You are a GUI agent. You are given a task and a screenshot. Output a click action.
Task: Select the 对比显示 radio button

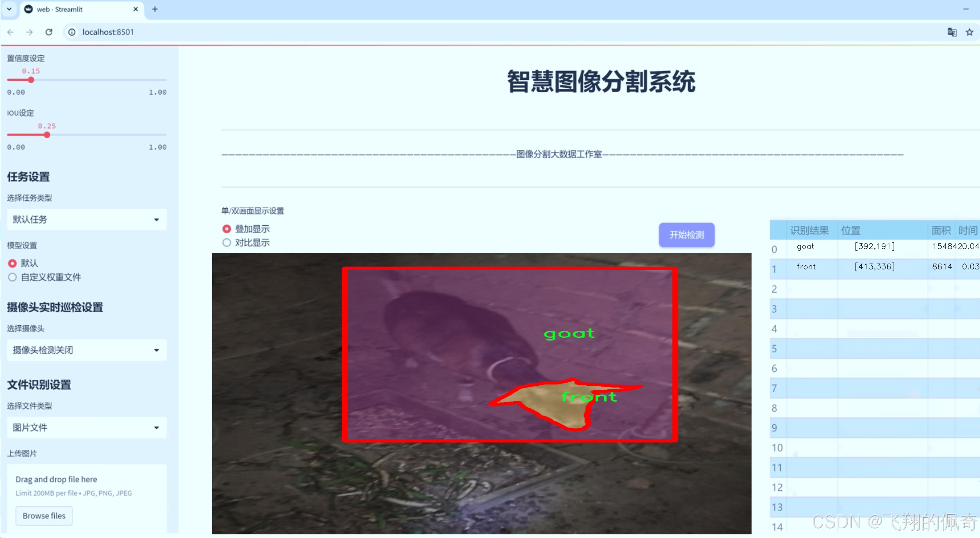click(x=227, y=242)
